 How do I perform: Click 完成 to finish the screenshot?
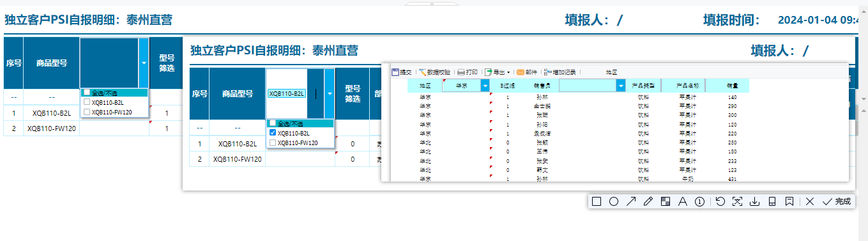click(x=837, y=201)
